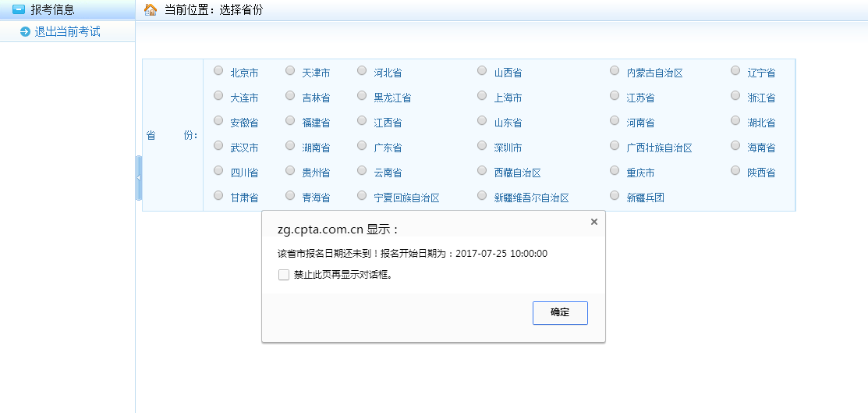The height and width of the screenshot is (413, 868).
Task: Click the 四川省 province label
Action: coord(244,173)
